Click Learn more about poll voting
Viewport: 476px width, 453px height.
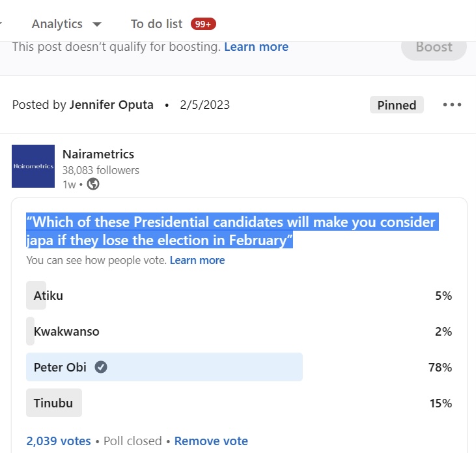pyautogui.click(x=197, y=260)
